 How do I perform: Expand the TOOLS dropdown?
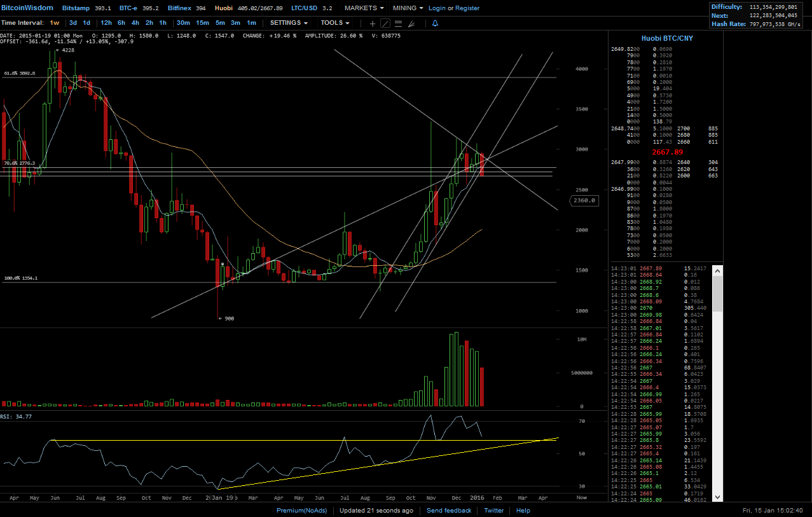tap(335, 23)
